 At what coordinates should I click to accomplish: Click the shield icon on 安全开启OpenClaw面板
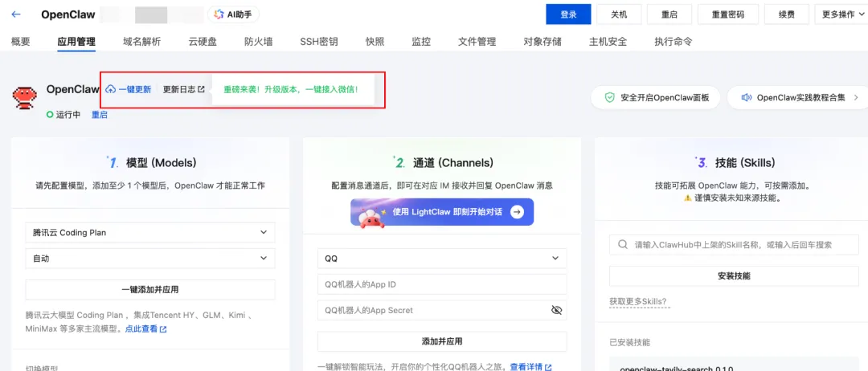[609, 97]
